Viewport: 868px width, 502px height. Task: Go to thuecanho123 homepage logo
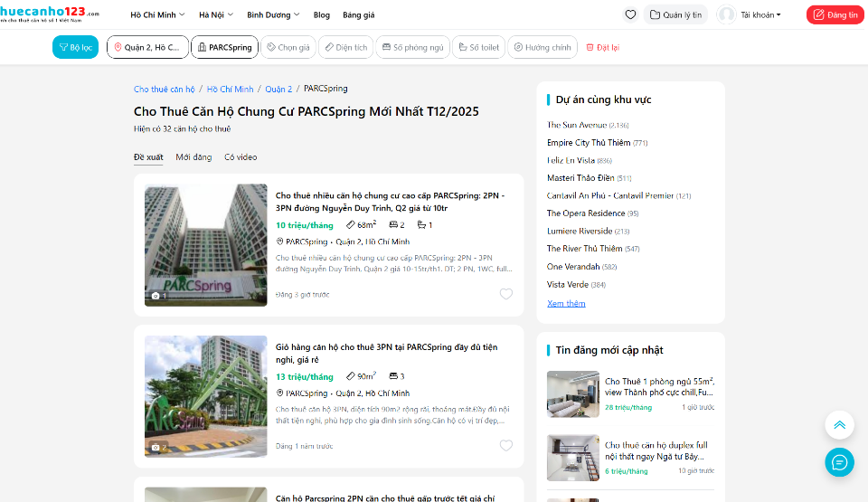click(49, 14)
